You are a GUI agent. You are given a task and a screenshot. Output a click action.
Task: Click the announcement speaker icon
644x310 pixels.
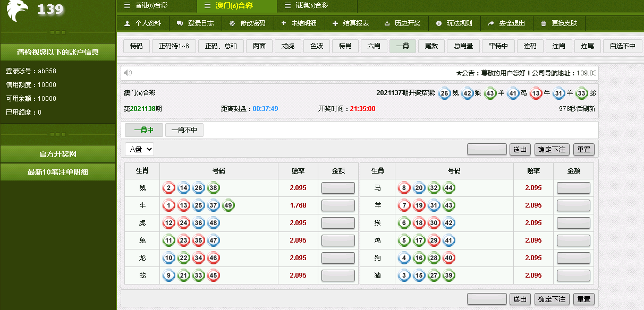pos(128,73)
